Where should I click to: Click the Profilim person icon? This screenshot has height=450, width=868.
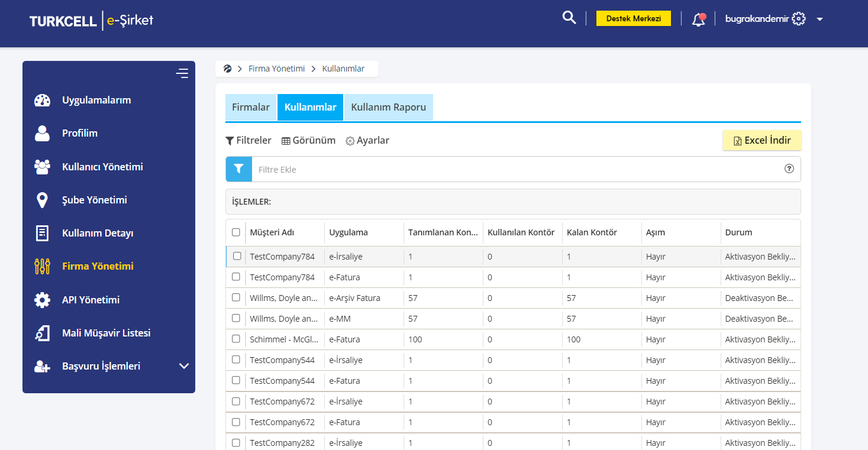(43, 133)
